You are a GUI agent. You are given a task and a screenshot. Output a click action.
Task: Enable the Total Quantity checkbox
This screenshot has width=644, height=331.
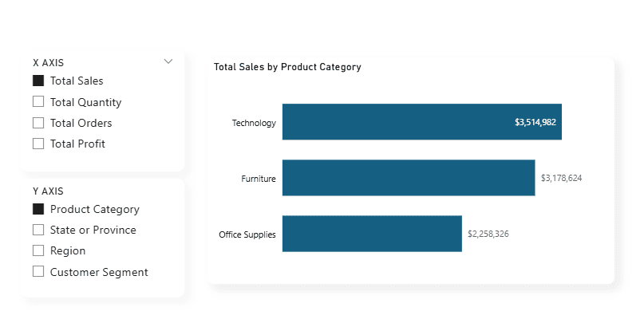[x=38, y=102]
